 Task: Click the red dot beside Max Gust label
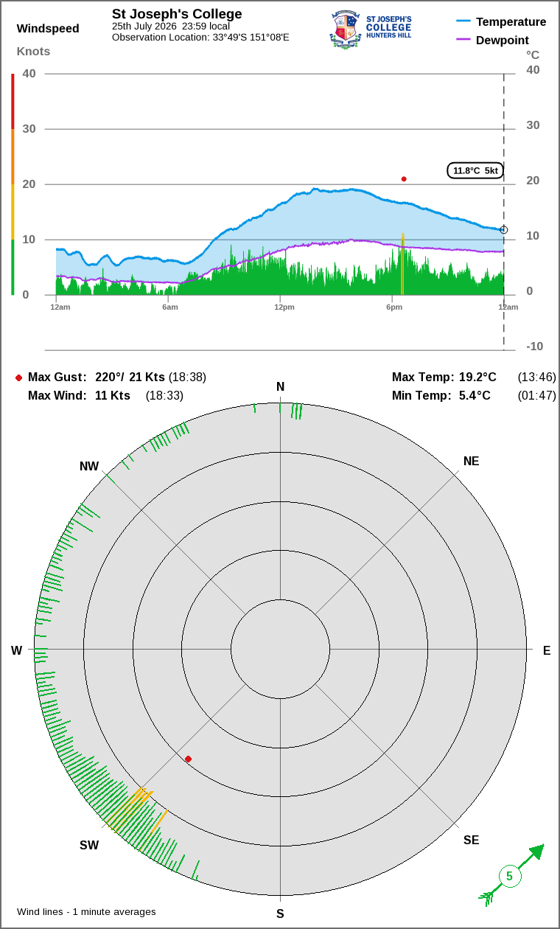[18, 377]
